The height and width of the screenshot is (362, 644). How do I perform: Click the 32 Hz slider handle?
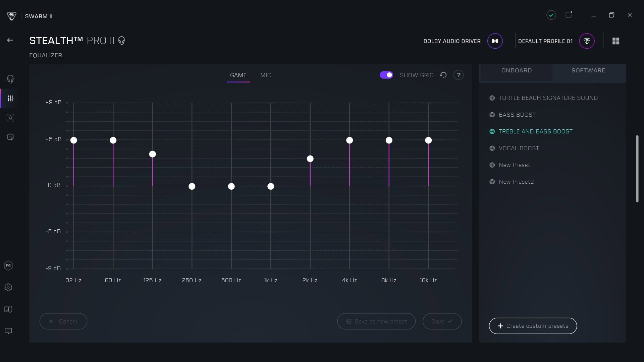pyautogui.click(x=74, y=140)
